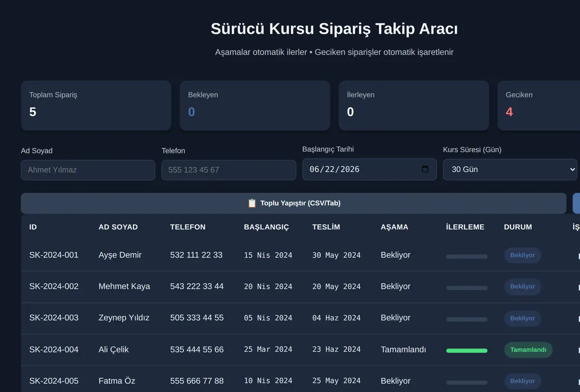Click the progress bar for Zeynep Yıldız

pyautogui.click(x=467, y=319)
